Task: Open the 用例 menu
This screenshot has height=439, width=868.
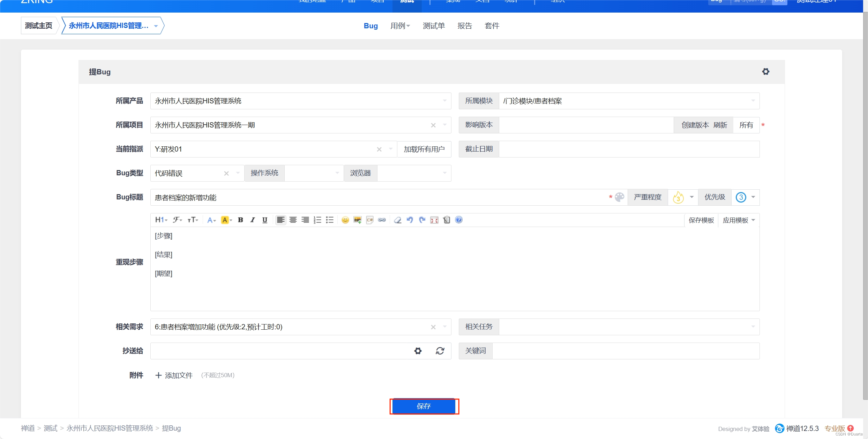Action: tap(400, 26)
